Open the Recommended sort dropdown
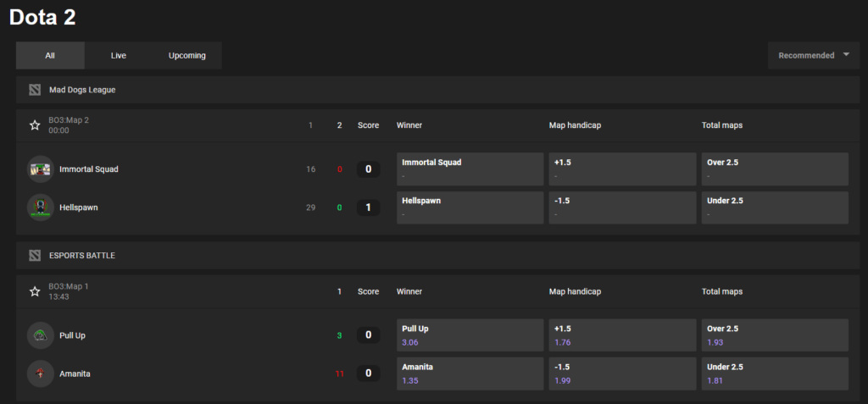Screen dimensions: 868x404 813,56
